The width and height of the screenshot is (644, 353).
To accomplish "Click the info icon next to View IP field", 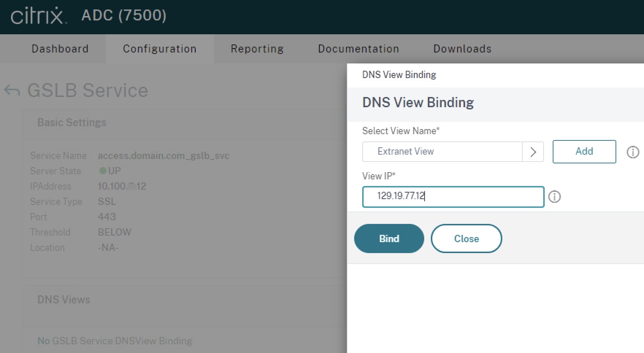I will (x=555, y=197).
